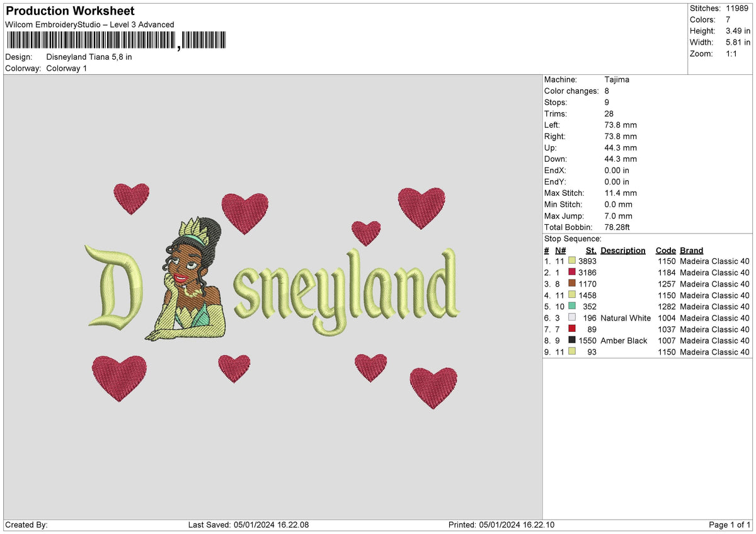Viewport: 756px width, 534px height.
Task: Click the Total Bobbin value "78.28ft"
Action: pos(617,227)
